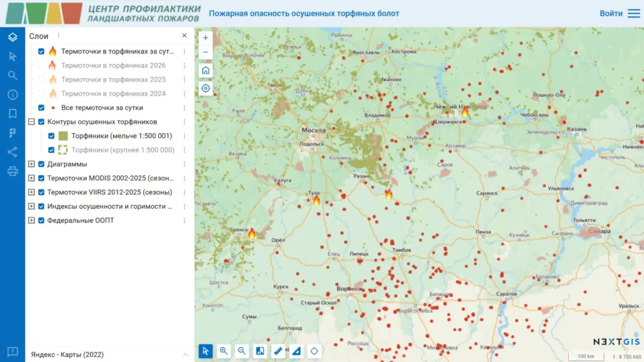Activate the measure area tool
The image size is (644, 362).
click(x=296, y=351)
